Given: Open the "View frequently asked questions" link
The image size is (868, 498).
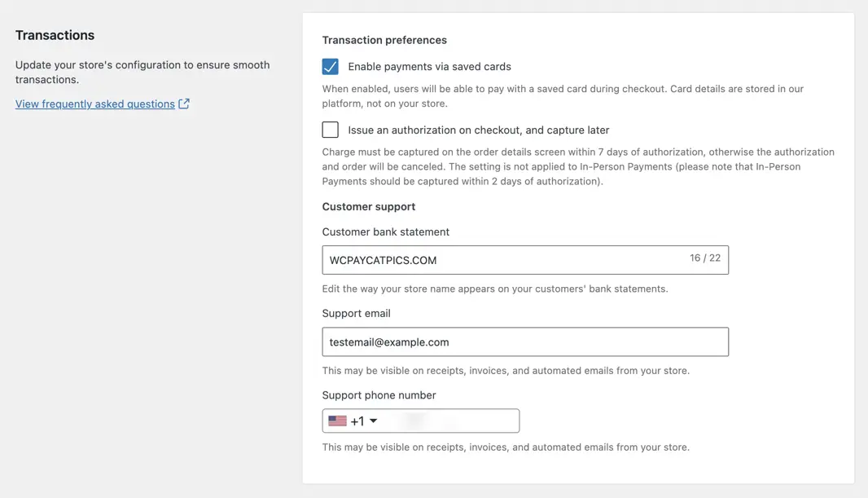Looking at the screenshot, I should pos(95,104).
